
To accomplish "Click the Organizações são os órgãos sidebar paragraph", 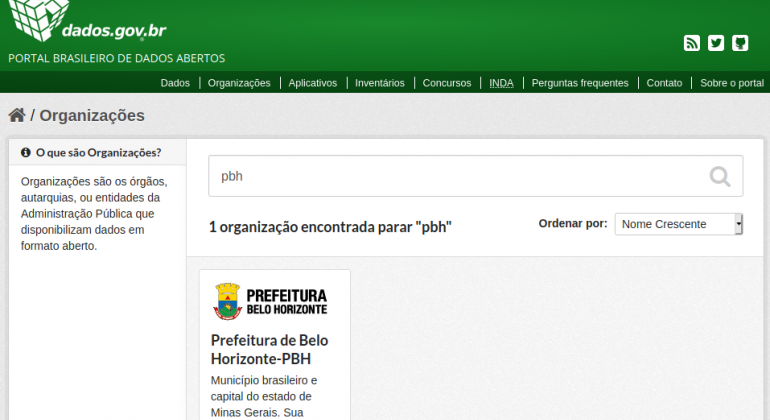I will (94, 214).
